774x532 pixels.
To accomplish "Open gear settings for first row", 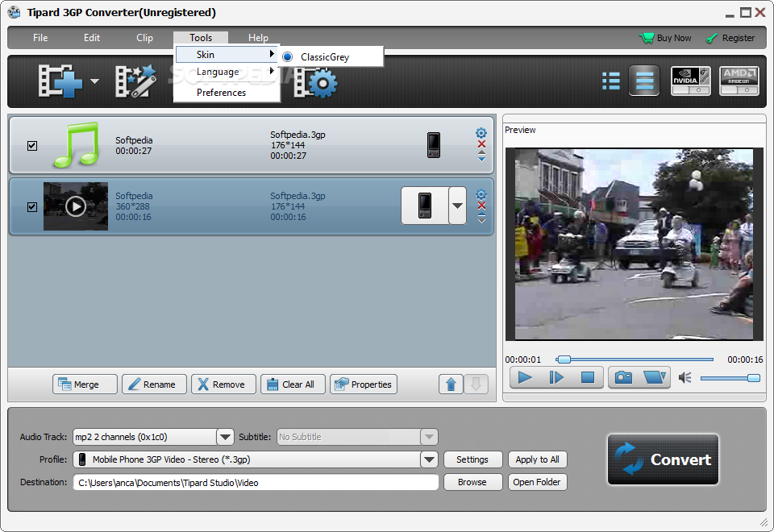I will (481, 133).
